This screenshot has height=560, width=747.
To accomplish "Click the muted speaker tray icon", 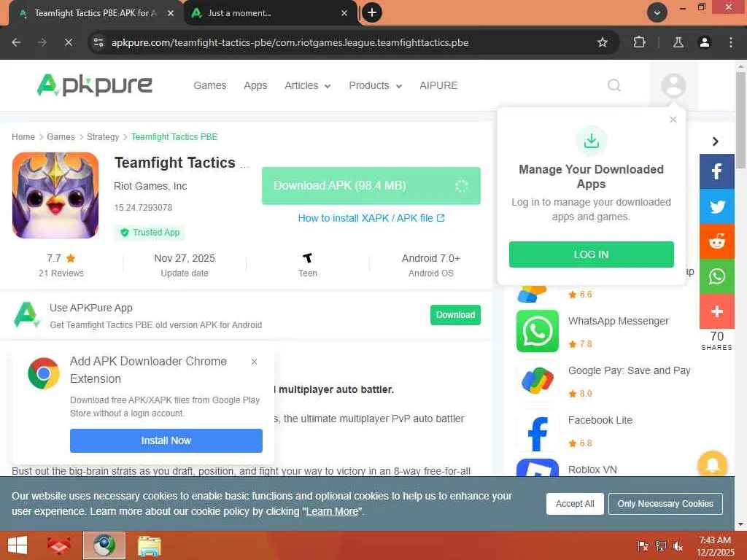I will [678, 545].
